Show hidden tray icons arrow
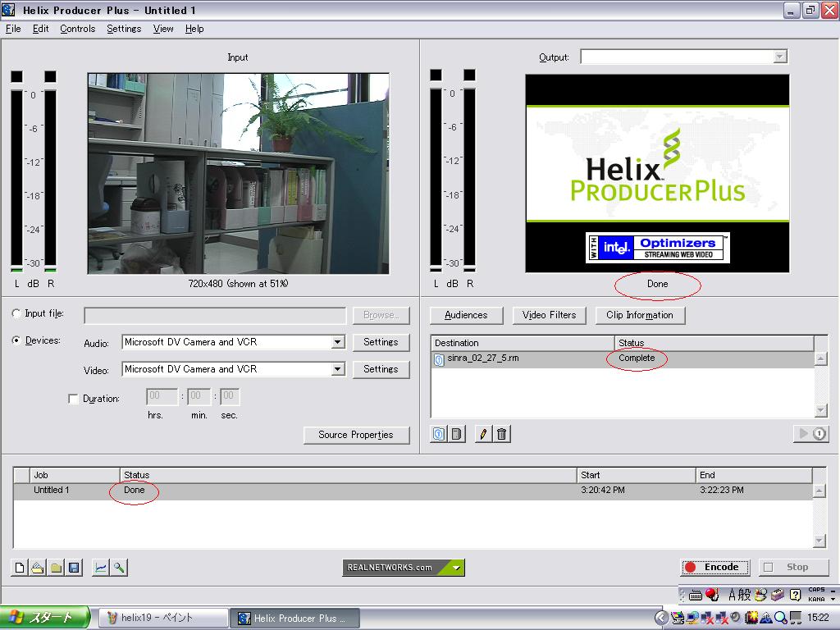840x630 pixels. 662,619
